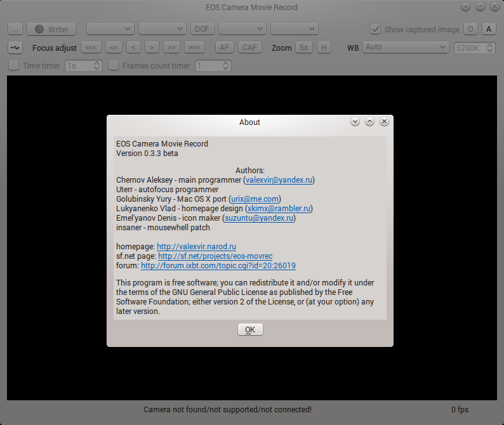Screen dimensions: 504x425
Task: Minimize the About dialog
Action: [355, 121]
